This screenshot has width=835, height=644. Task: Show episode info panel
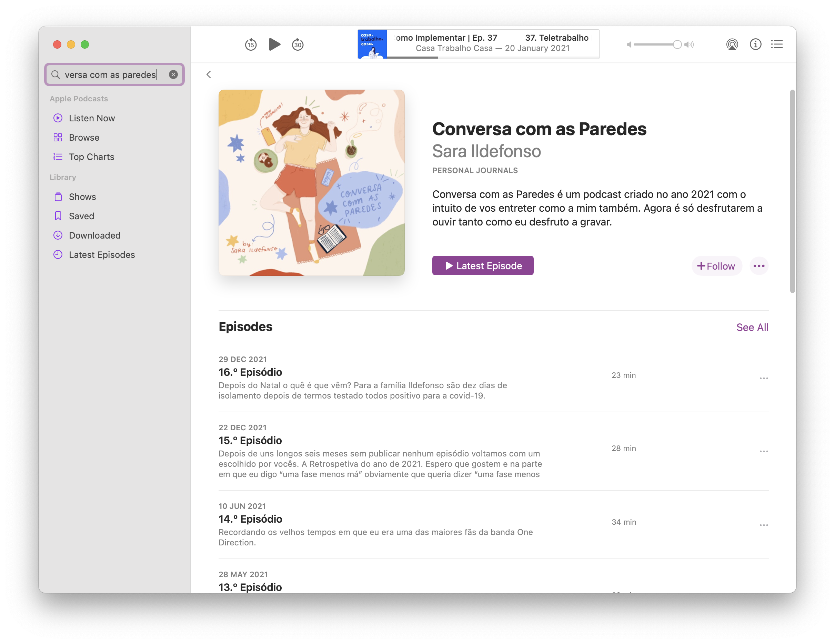(x=755, y=44)
